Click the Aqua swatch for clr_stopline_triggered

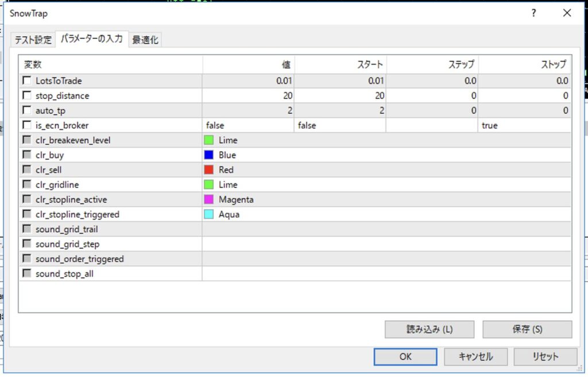pos(208,214)
